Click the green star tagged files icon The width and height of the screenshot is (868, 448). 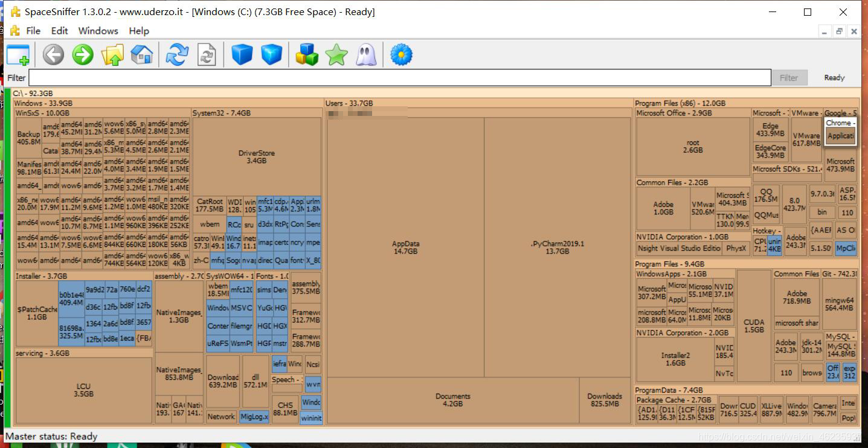(336, 55)
